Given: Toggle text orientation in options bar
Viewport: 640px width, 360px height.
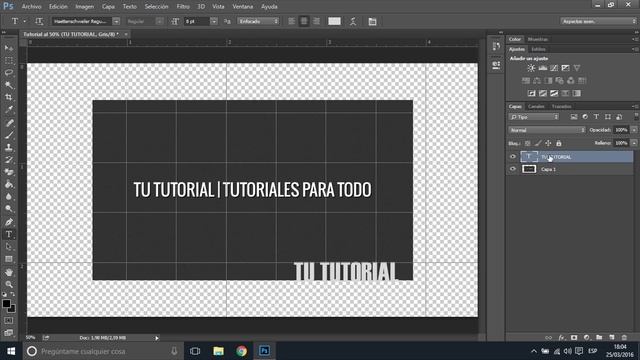Looking at the screenshot, I should click(39, 21).
